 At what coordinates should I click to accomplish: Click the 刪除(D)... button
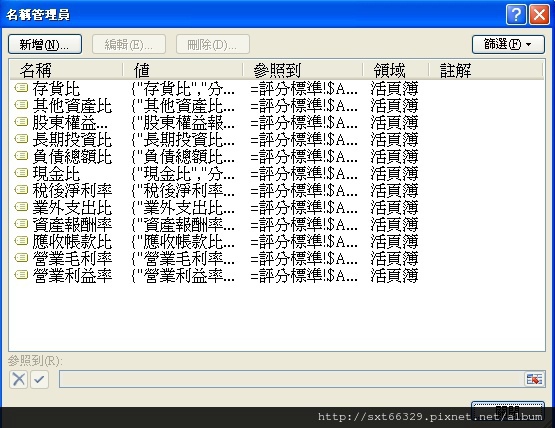213,44
